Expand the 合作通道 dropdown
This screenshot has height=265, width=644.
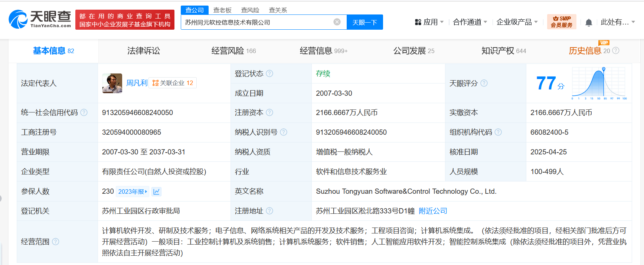coord(470,22)
